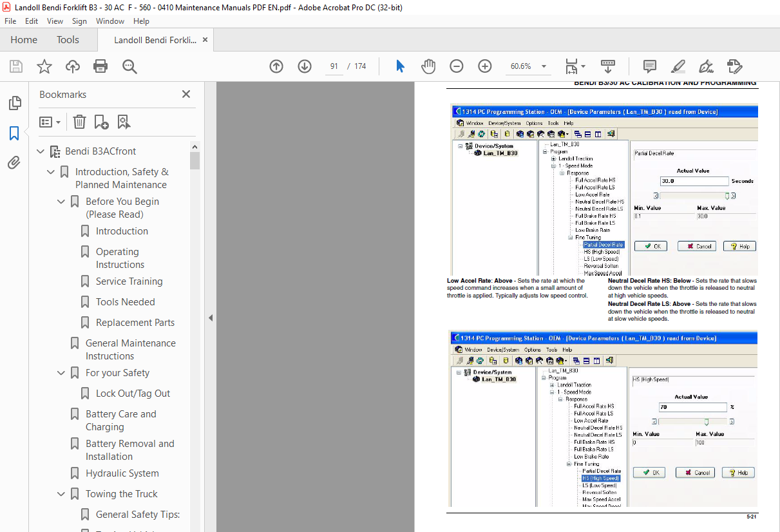Delete the selected bookmark with trash icon
The height and width of the screenshot is (532, 780).
[x=79, y=122]
